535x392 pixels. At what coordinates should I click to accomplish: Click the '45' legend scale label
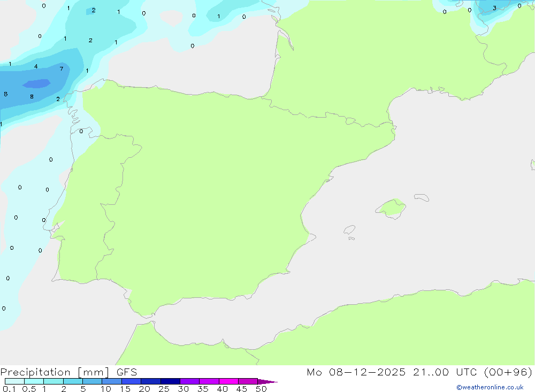tap(242, 389)
